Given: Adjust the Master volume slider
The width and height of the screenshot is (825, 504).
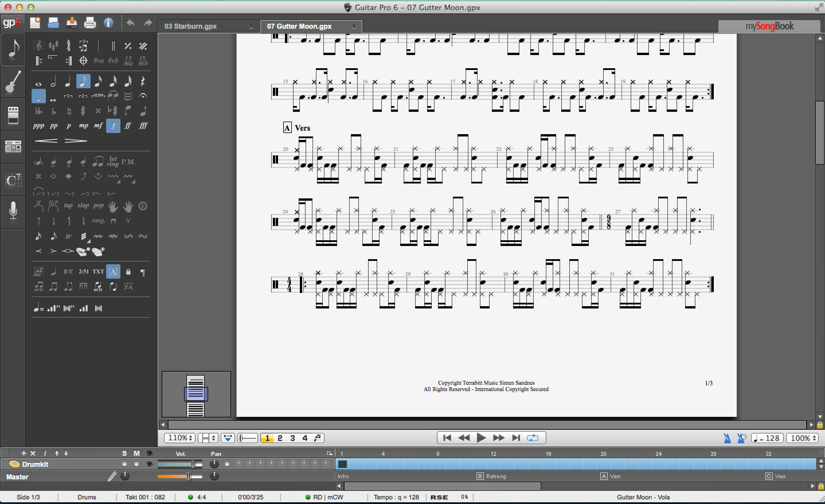Looking at the screenshot, I should [180, 476].
